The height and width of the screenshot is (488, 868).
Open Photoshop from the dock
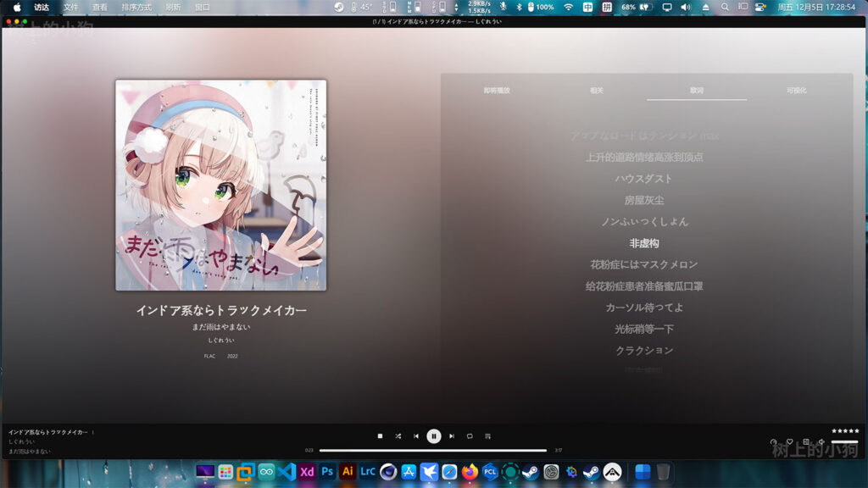(327, 472)
